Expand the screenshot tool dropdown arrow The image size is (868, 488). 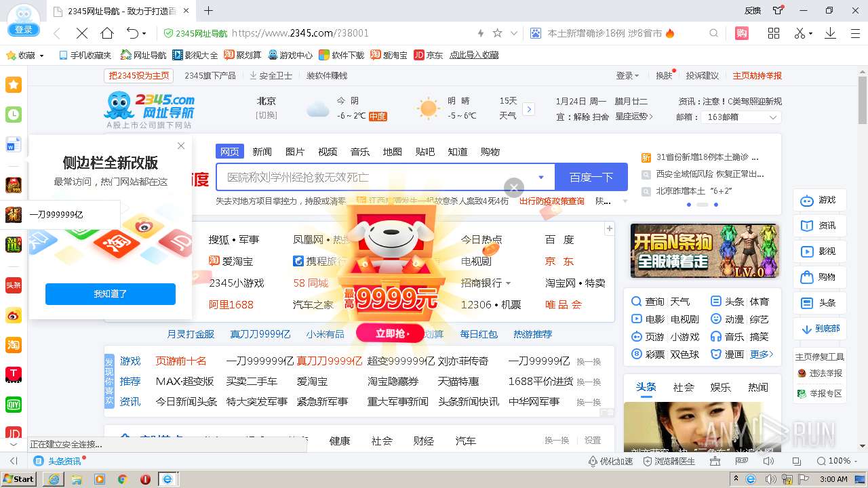pyautogui.click(x=810, y=34)
